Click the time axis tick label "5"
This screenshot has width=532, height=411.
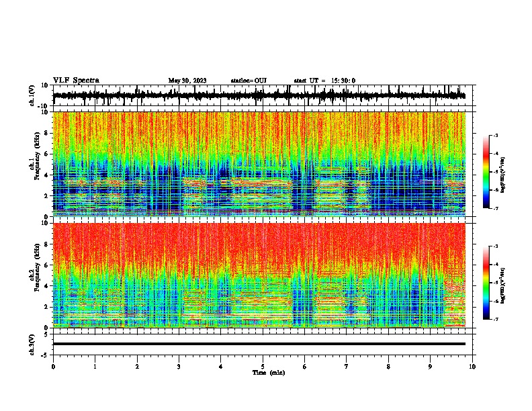click(x=263, y=367)
